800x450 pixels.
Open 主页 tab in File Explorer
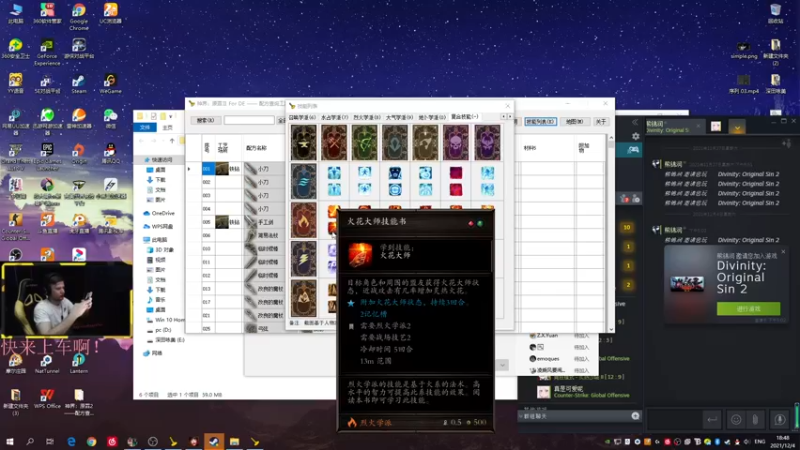click(167, 127)
